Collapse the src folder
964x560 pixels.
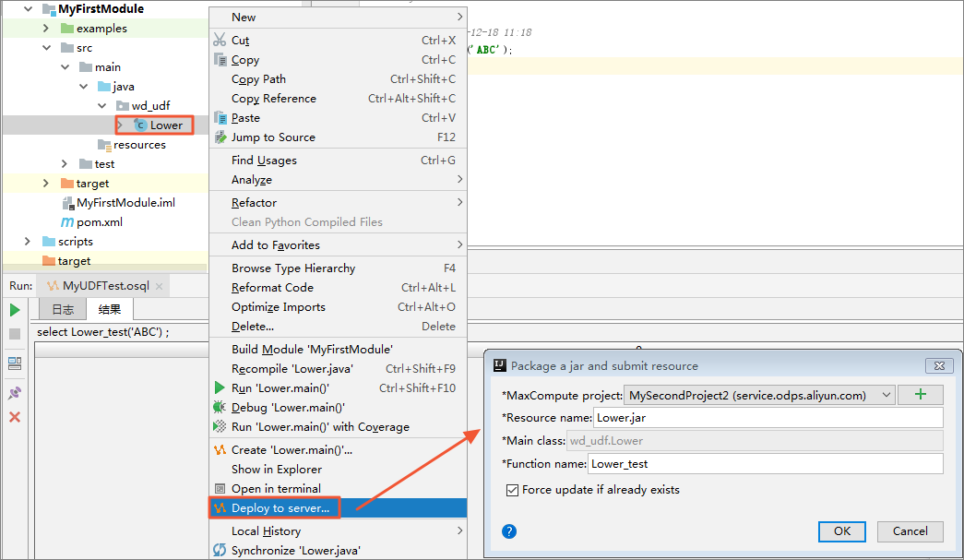tap(47, 48)
